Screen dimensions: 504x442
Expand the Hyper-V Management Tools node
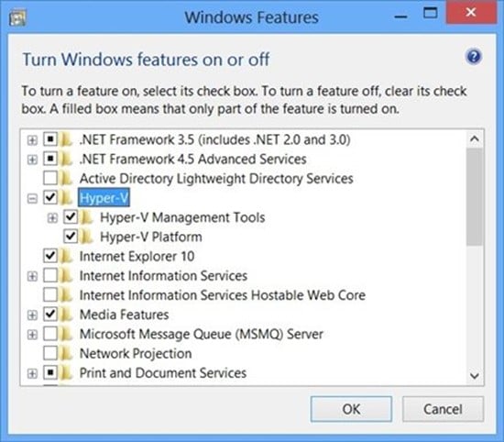[x=52, y=218]
